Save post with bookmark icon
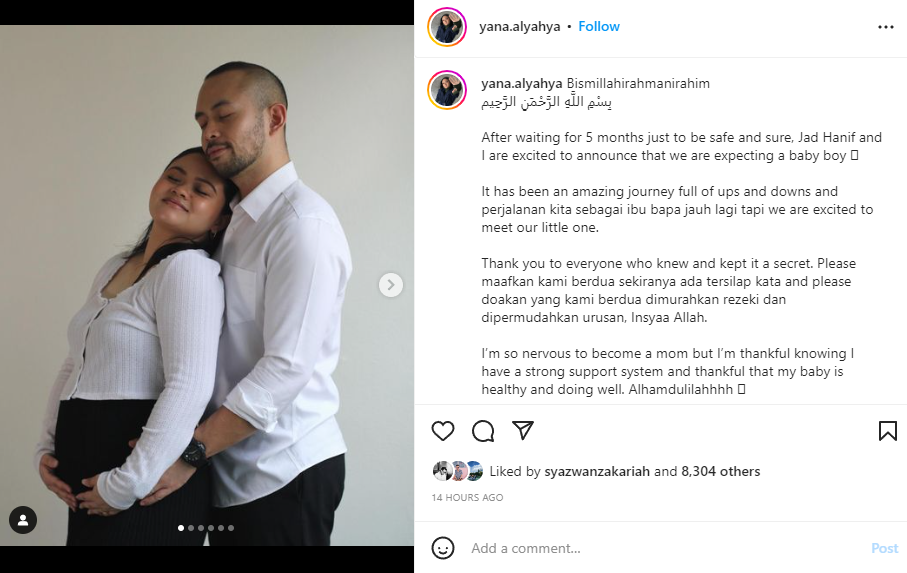The width and height of the screenshot is (907, 573). pos(888,431)
